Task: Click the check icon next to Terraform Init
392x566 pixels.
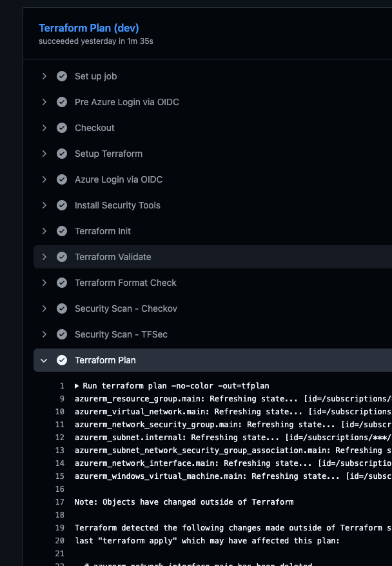Action: 62,231
